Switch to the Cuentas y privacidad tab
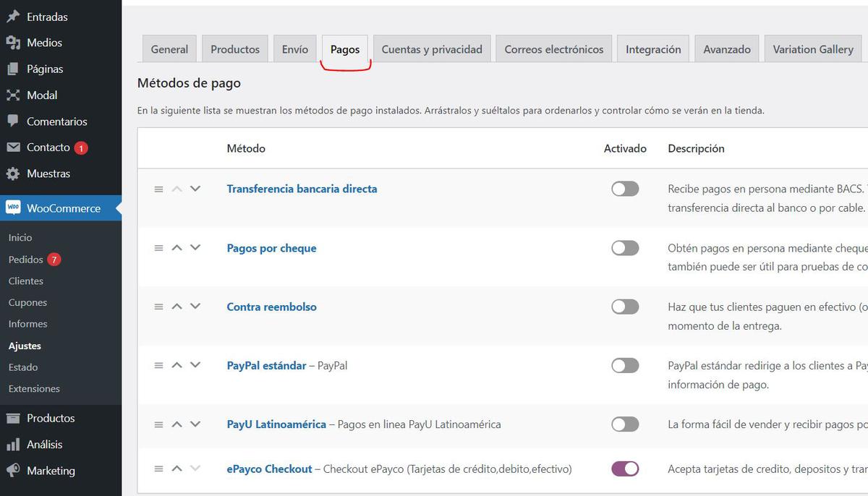The height and width of the screenshot is (496, 868). pos(432,48)
